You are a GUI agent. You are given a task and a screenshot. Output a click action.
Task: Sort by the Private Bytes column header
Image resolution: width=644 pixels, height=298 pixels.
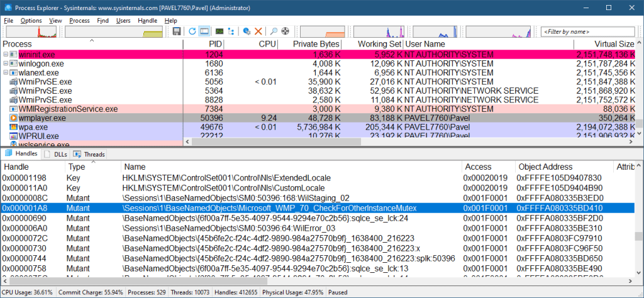point(309,44)
